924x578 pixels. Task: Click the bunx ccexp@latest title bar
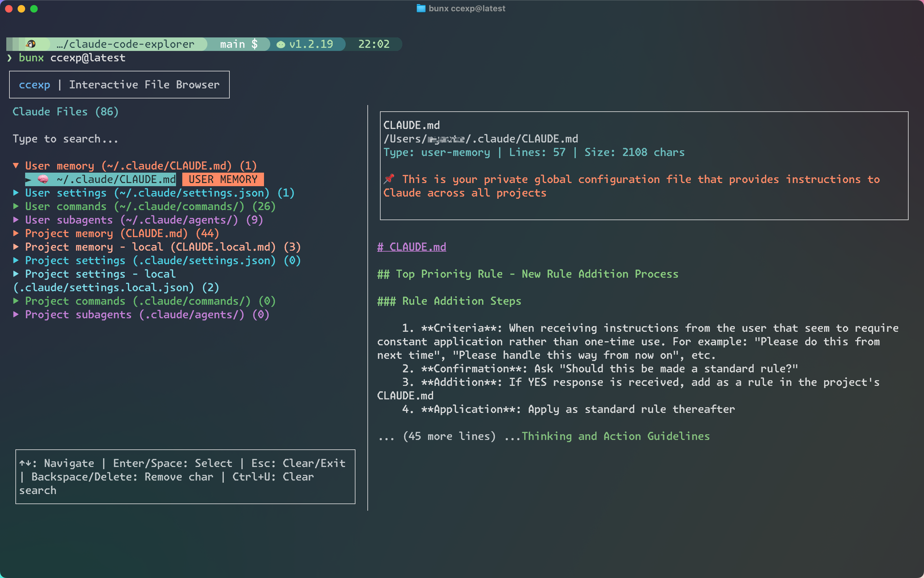(x=467, y=8)
